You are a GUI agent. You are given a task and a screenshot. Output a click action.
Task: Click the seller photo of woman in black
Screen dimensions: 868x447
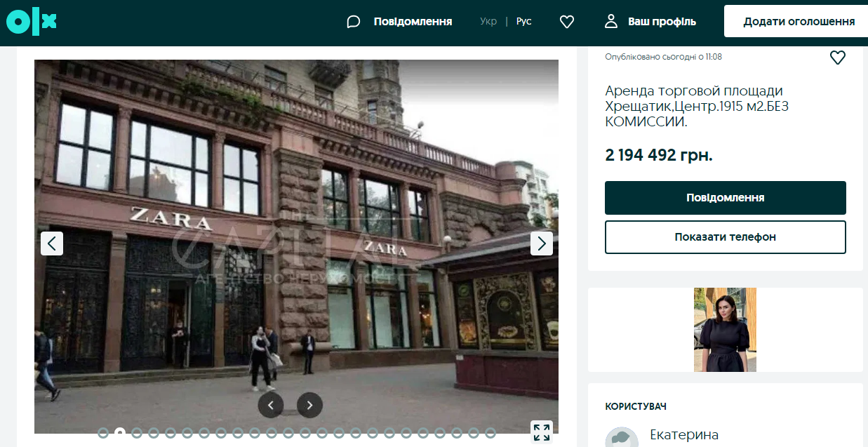click(x=725, y=330)
